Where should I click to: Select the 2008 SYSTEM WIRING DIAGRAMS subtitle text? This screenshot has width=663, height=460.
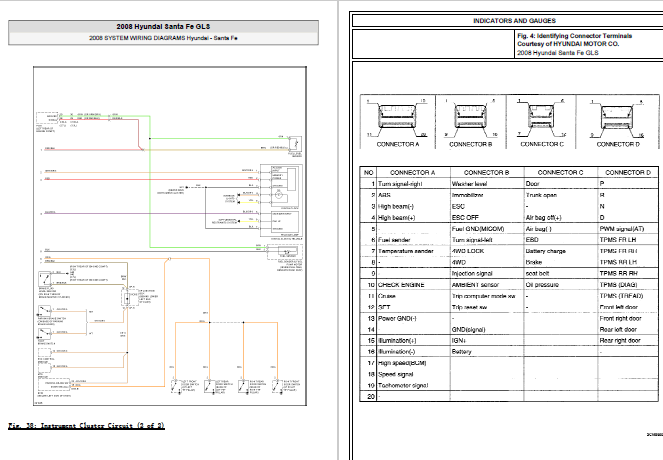click(x=163, y=38)
